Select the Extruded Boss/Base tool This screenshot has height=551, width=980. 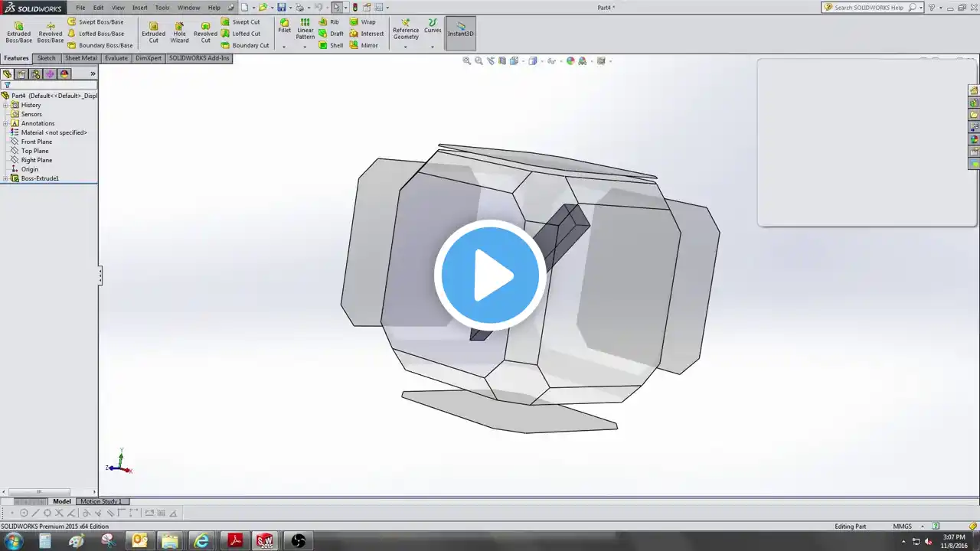tap(19, 32)
